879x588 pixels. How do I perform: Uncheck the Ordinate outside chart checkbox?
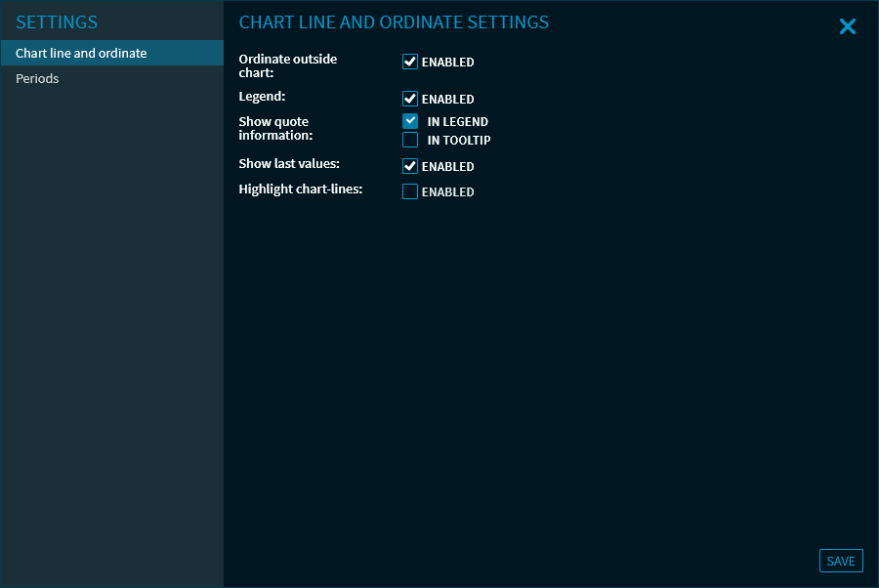(410, 63)
